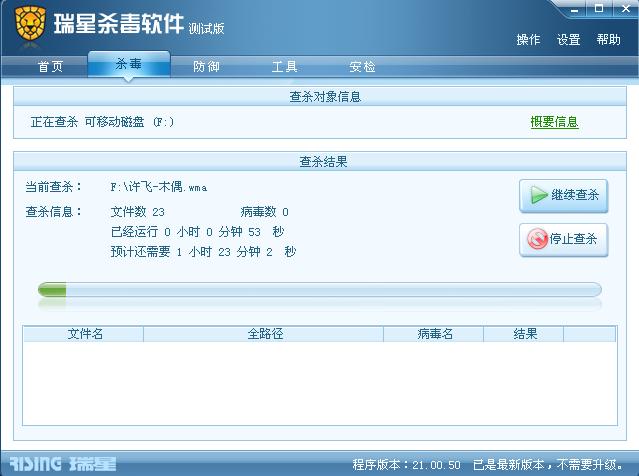The height and width of the screenshot is (476, 639).
Task: Close the Rising antivirus window
Action: click(625, 9)
